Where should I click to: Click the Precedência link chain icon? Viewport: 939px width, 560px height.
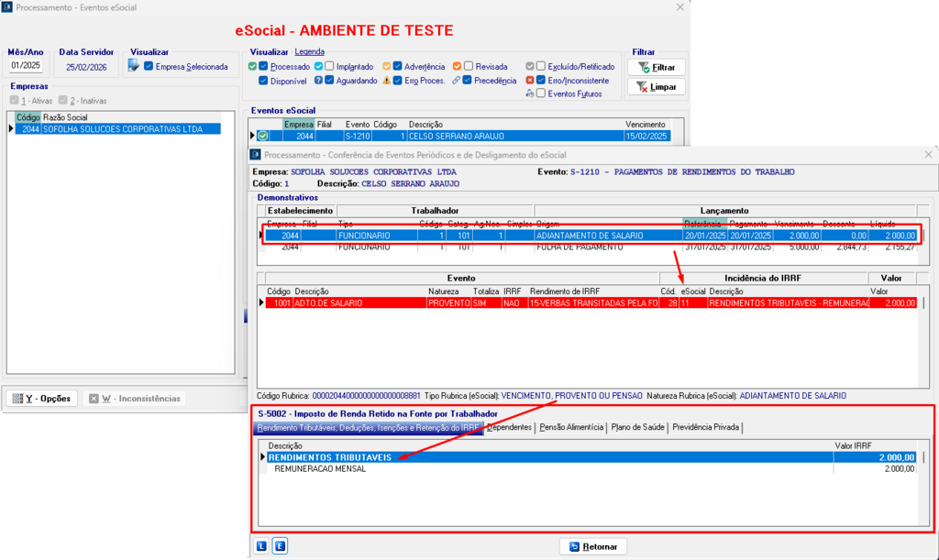[x=456, y=81]
